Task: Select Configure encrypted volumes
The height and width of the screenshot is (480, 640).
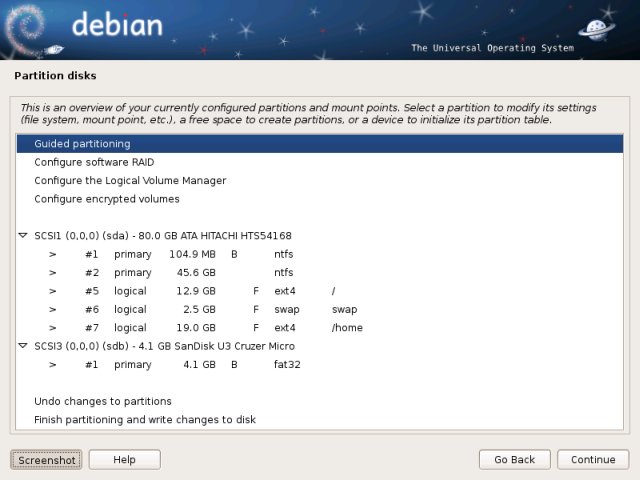Action: click(x=107, y=199)
